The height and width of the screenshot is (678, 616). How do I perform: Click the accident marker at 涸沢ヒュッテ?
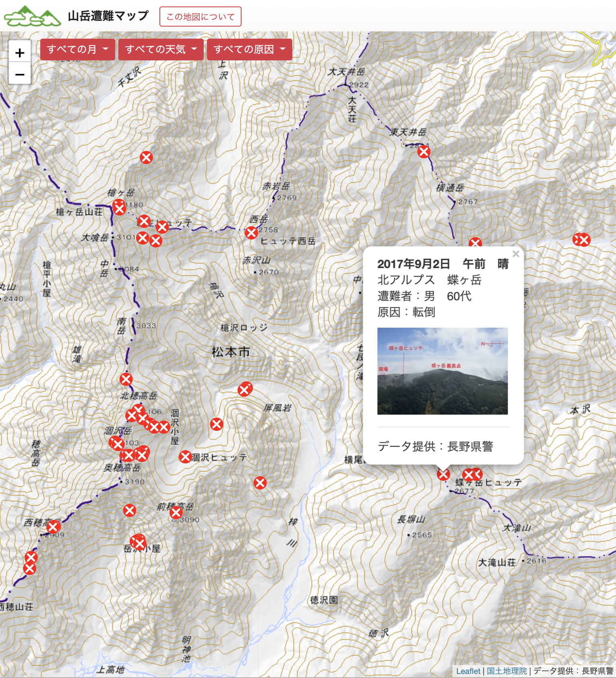point(185,457)
